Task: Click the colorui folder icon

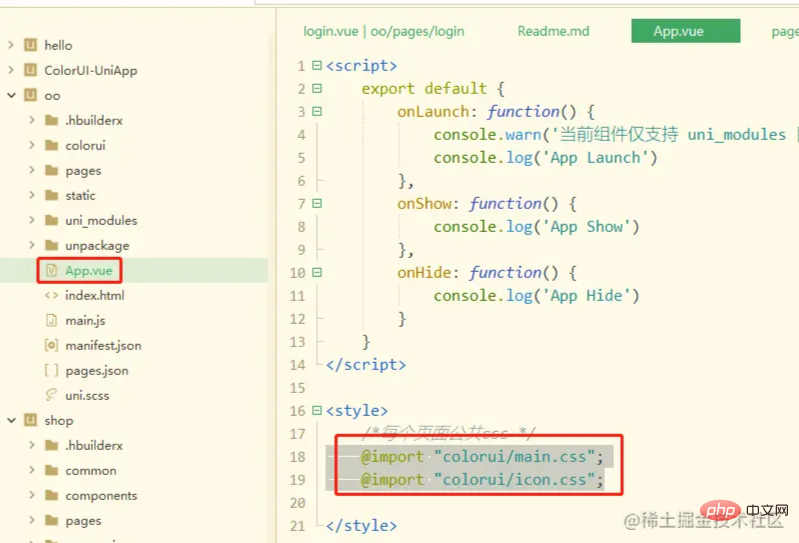Action: [51, 145]
